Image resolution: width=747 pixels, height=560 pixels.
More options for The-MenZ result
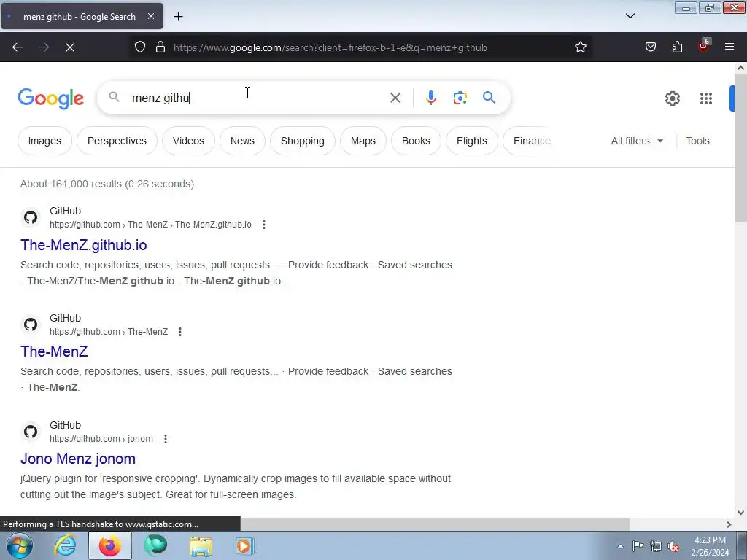180,332
